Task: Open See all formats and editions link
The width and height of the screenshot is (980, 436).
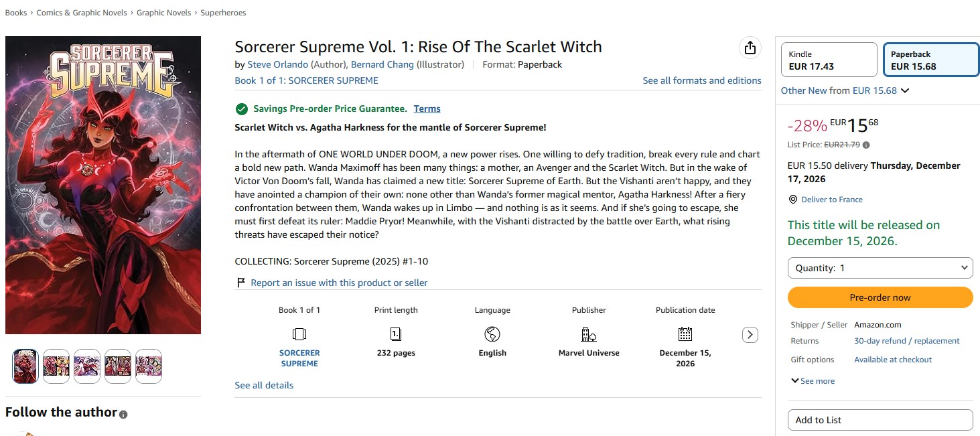Action: (x=702, y=80)
